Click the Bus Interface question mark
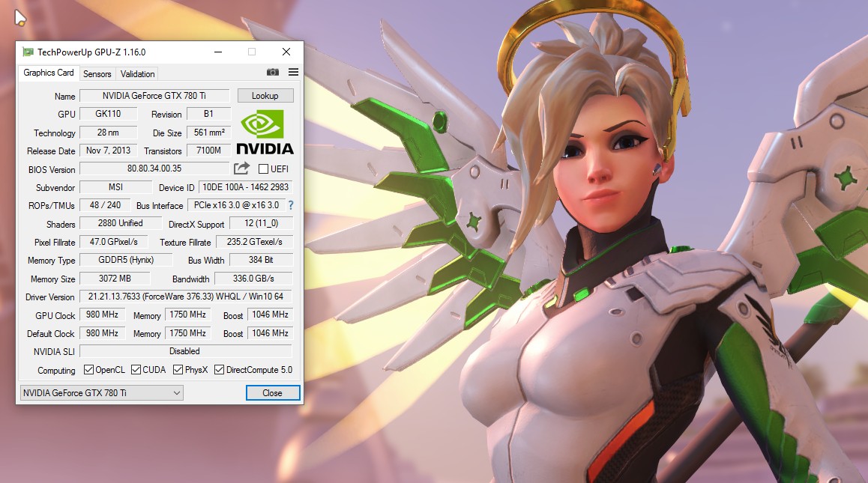Image resolution: width=868 pixels, height=483 pixels. coord(291,205)
